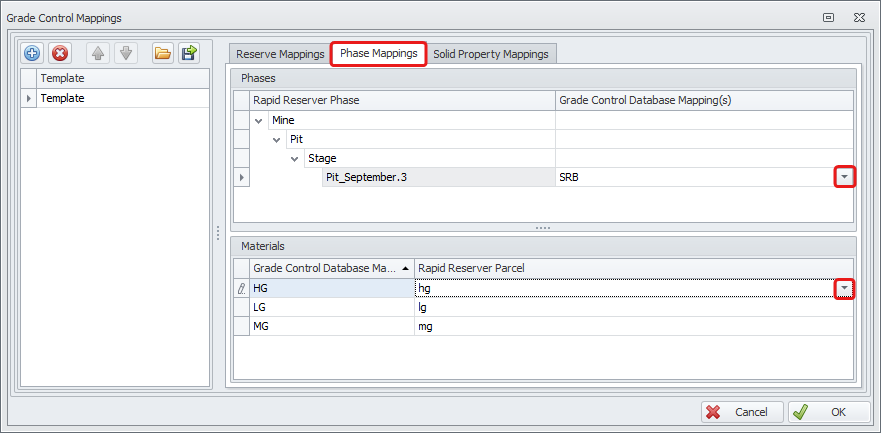Switch to the Reserve Mappings tab
This screenshot has height=433, width=881.
280,54
